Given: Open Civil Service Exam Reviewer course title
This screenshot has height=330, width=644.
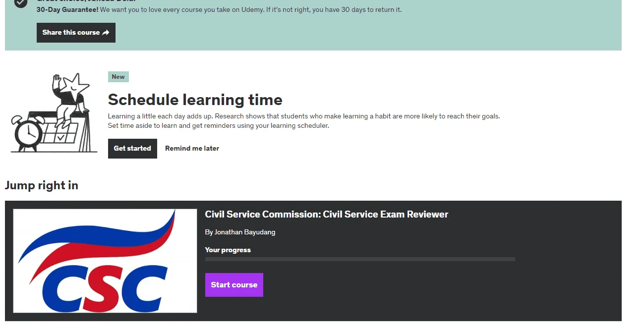Looking at the screenshot, I should coord(326,215).
